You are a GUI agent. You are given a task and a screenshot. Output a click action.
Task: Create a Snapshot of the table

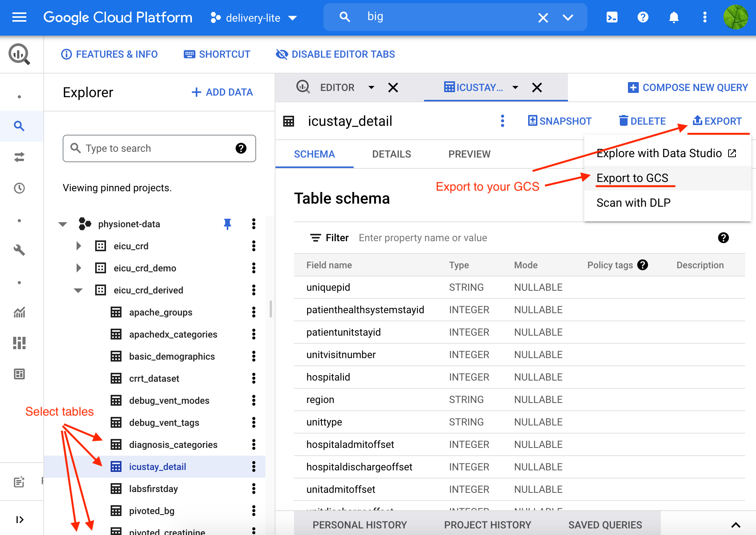coord(559,121)
